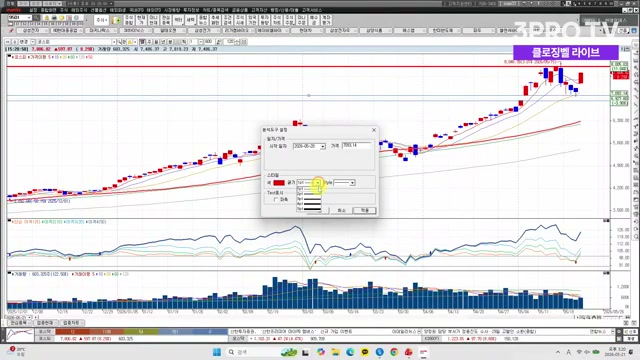Open the weather widget on taskbar
The image size is (640, 360).
pos(16,351)
